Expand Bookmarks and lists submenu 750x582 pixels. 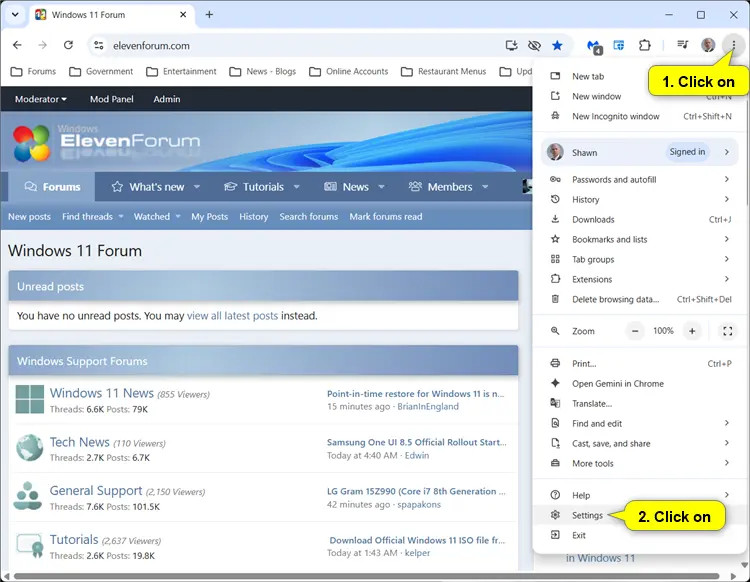(641, 239)
